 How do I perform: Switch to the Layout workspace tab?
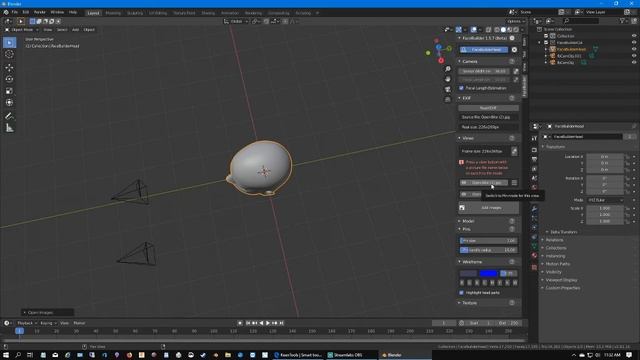point(93,13)
